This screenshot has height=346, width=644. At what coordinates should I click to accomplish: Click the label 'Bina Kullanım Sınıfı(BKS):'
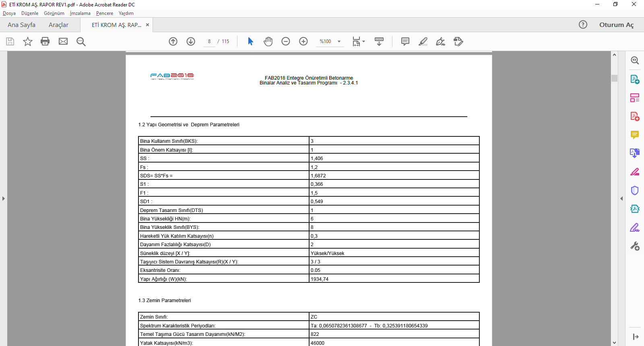click(x=169, y=141)
